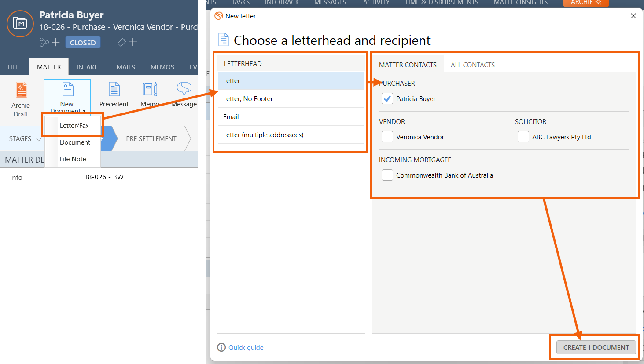Image resolution: width=644 pixels, height=364 pixels.
Task: Open the New Document dropdown
Action: click(x=67, y=97)
